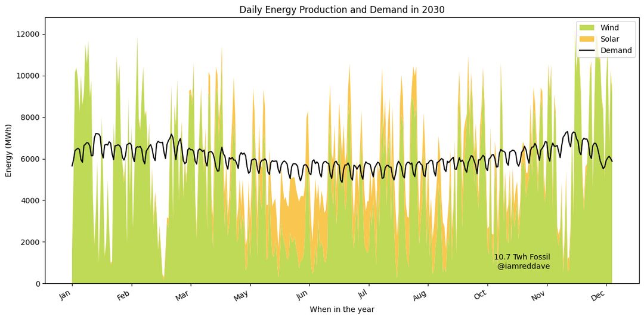Click the 12000 y-axis tick label
The image size is (644, 319).
point(27,34)
